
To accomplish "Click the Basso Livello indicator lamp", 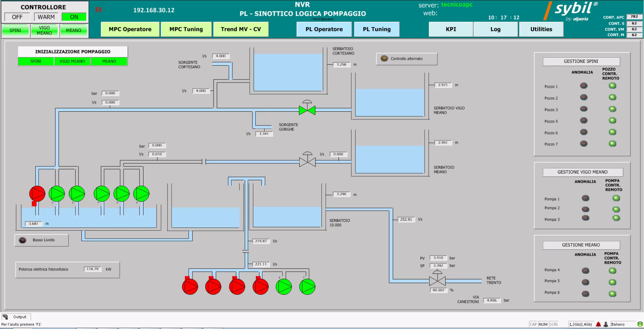I will [x=23, y=240].
